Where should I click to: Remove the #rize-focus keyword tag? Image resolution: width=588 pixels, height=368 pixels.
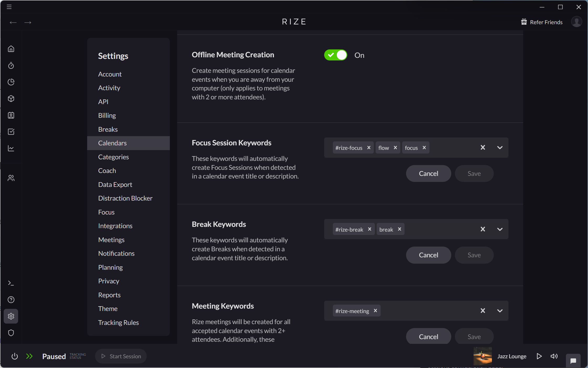369,147
